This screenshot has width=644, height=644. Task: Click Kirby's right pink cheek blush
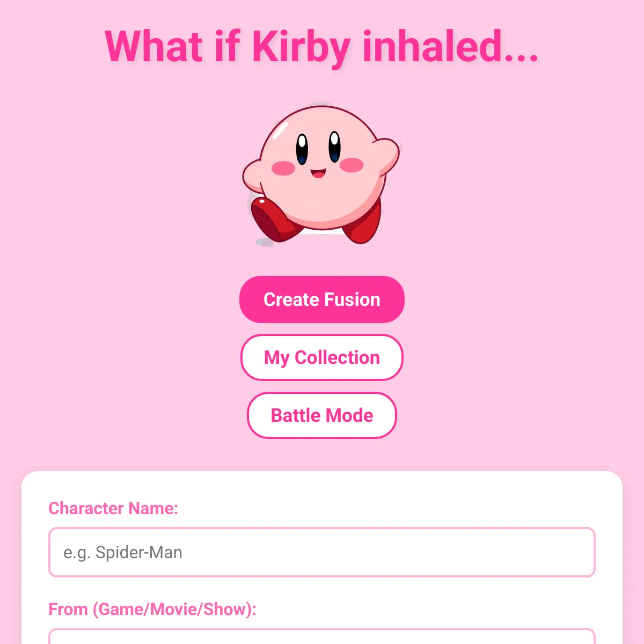click(352, 165)
